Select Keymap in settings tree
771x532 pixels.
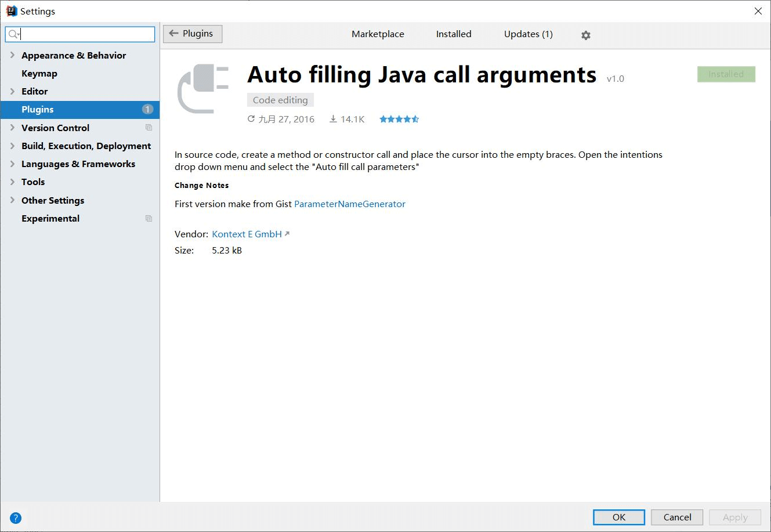click(39, 74)
